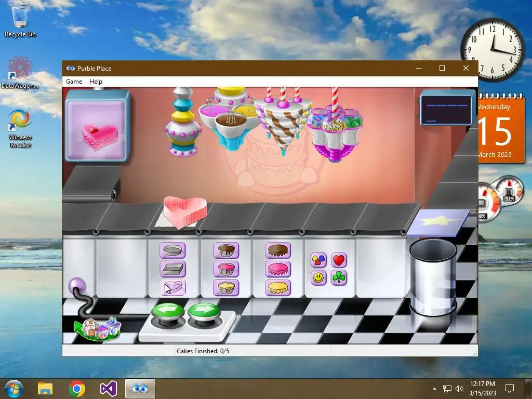Maximize the Purble Place window
Viewport: 532px width, 399px height.
point(442,68)
